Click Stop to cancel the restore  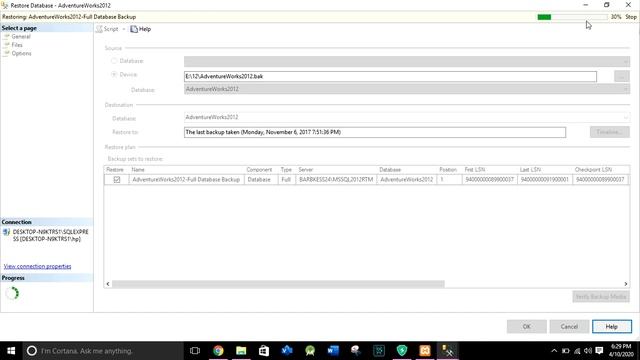pyautogui.click(x=631, y=17)
